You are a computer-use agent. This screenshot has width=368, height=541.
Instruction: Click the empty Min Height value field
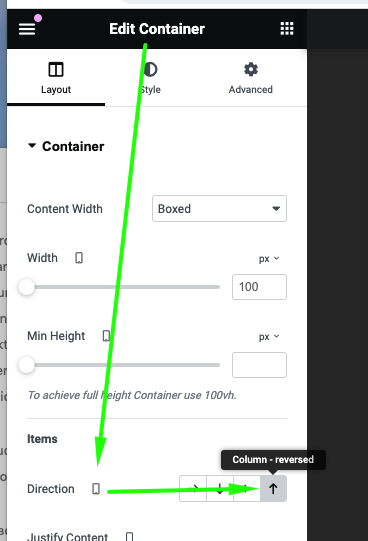click(x=259, y=365)
